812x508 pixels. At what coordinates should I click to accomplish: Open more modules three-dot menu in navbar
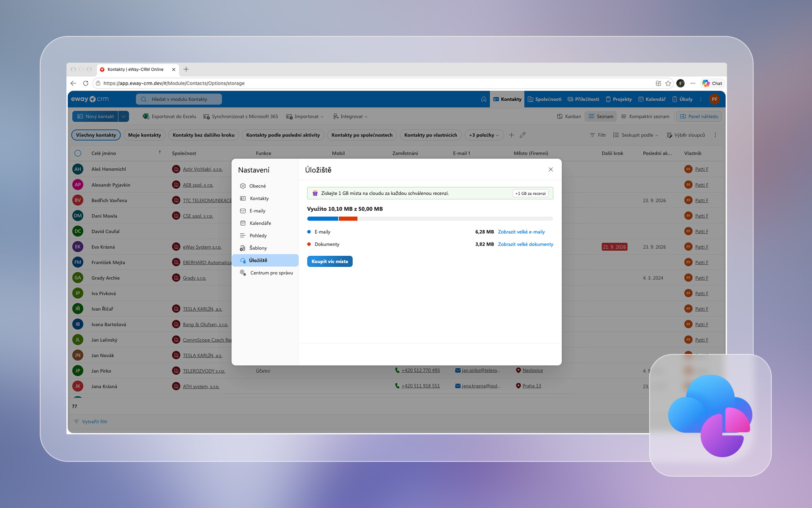(701, 99)
